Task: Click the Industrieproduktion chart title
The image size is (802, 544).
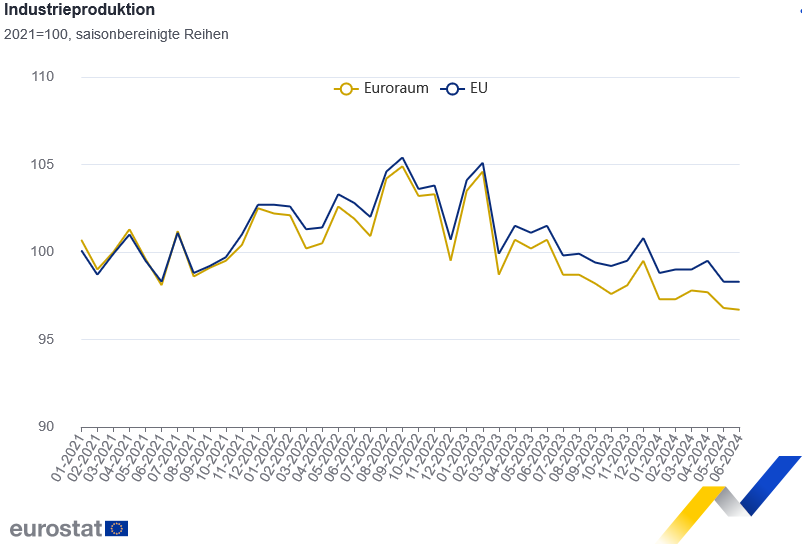Action: pyautogui.click(x=78, y=10)
